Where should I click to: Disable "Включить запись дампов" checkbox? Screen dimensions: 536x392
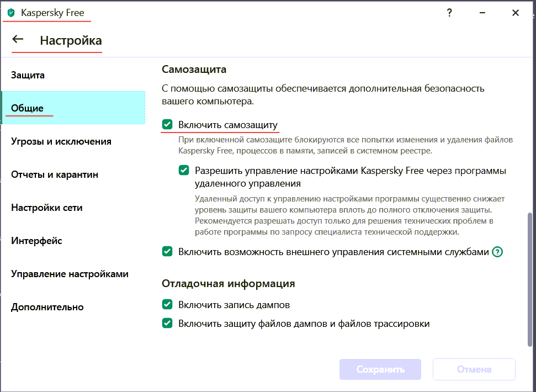pos(167,304)
